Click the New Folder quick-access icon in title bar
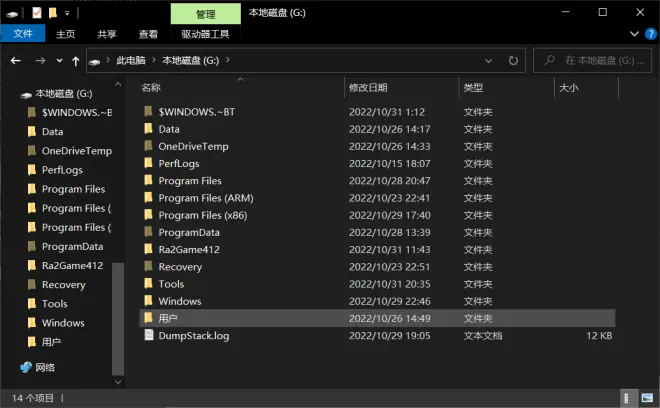Image resolution: width=660 pixels, height=408 pixels. point(53,13)
